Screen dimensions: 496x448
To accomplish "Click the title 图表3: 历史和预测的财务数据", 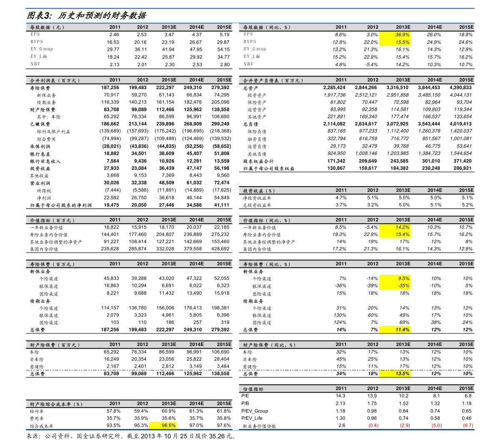I will click(86, 15).
